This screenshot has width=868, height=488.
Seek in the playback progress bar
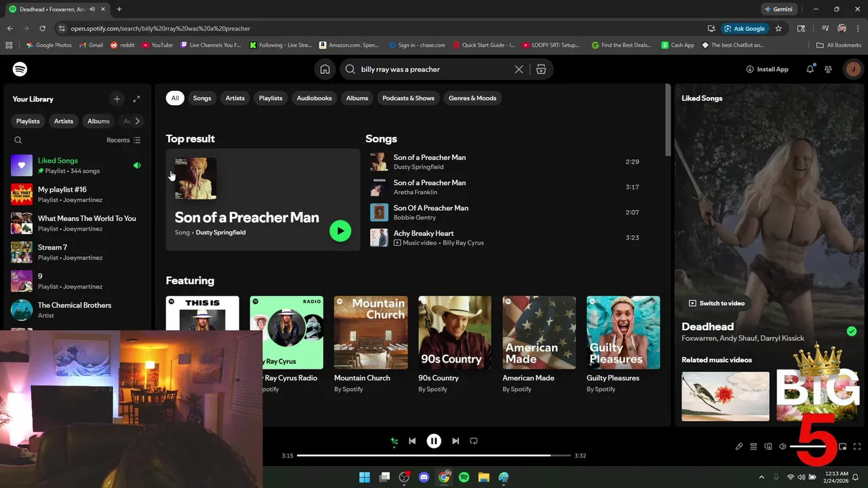tap(434, 455)
